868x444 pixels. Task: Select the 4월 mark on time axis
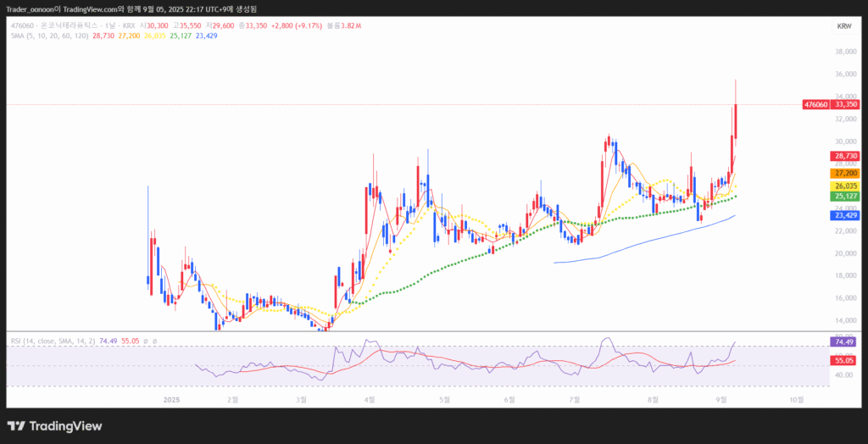[369, 398]
